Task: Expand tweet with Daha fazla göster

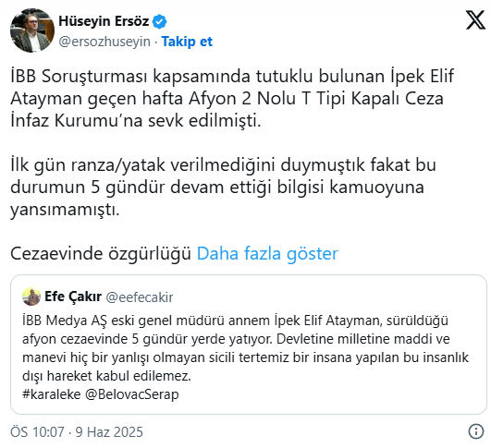Action: (267, 253)
